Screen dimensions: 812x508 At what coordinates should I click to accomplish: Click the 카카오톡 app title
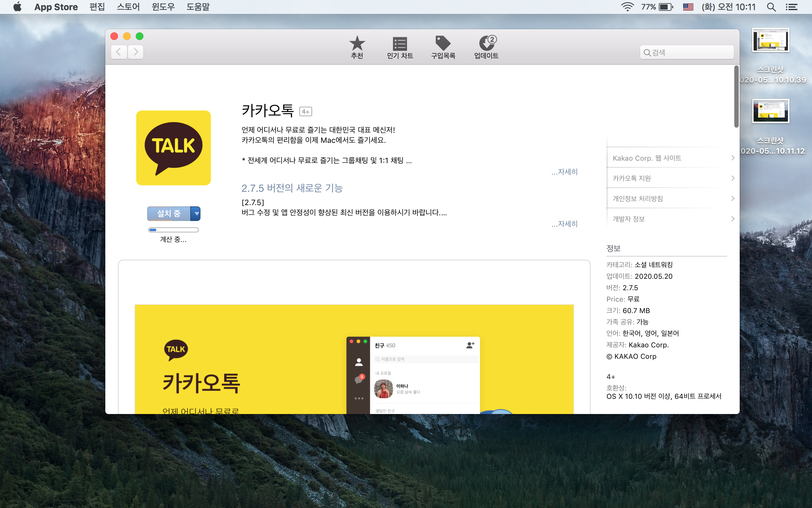point(268,110)
